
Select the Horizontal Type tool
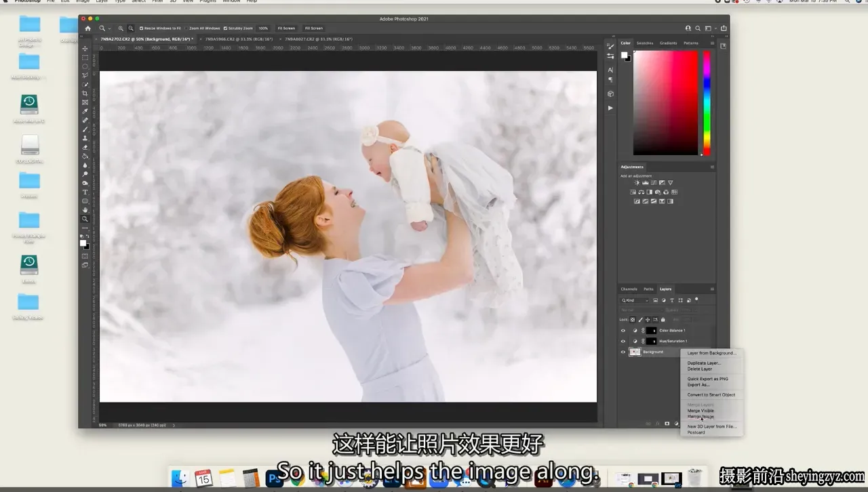[85, 192]
